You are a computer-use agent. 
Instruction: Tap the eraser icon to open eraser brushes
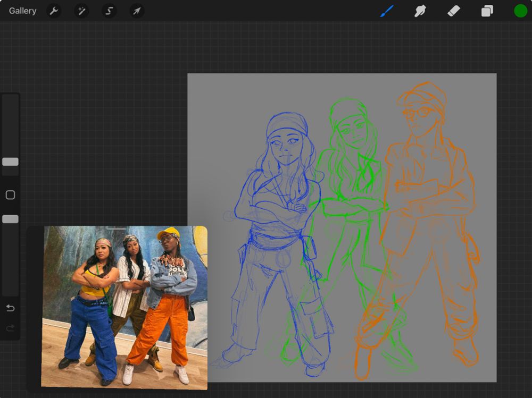click(453, 11)
